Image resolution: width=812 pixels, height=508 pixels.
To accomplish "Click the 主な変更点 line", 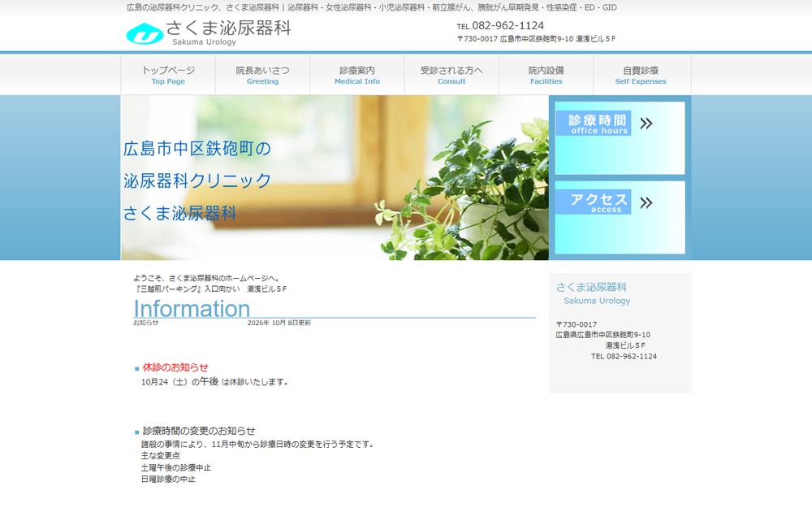I will coord(161,456).
